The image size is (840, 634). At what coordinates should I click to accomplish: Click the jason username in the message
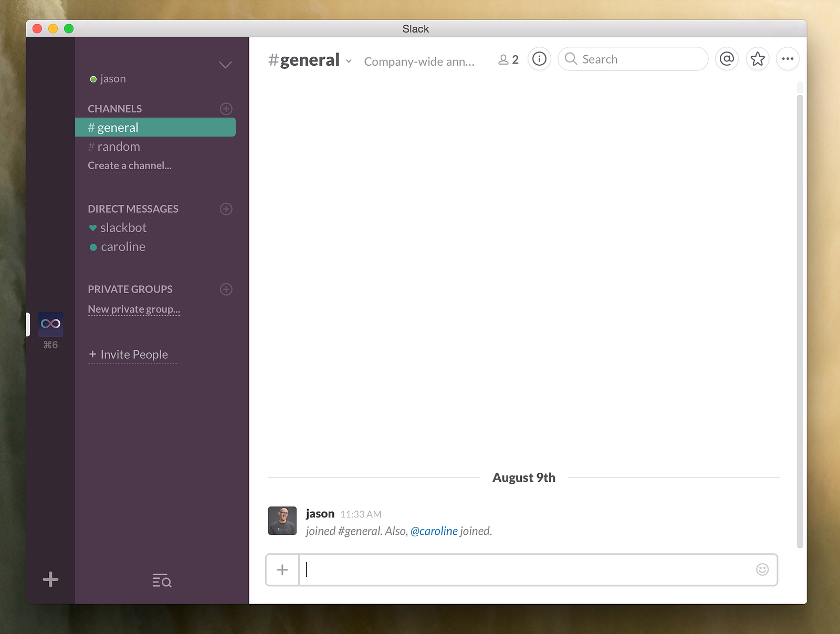pos(320,514)
